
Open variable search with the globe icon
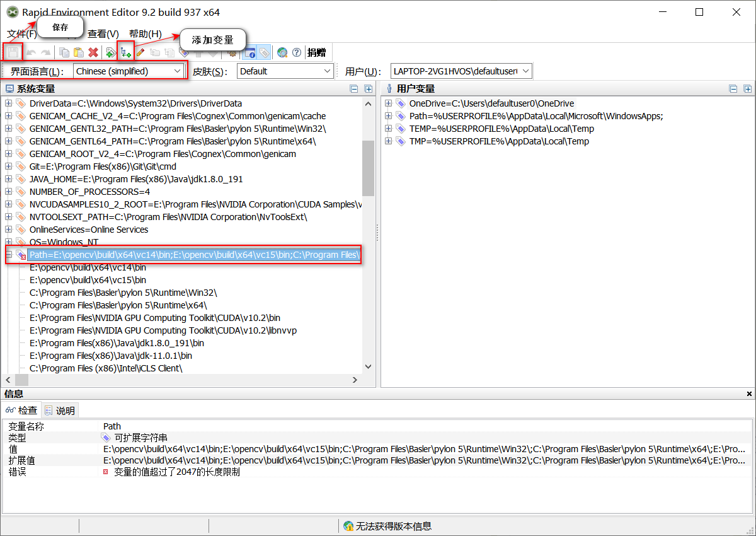tap(282, 52)
